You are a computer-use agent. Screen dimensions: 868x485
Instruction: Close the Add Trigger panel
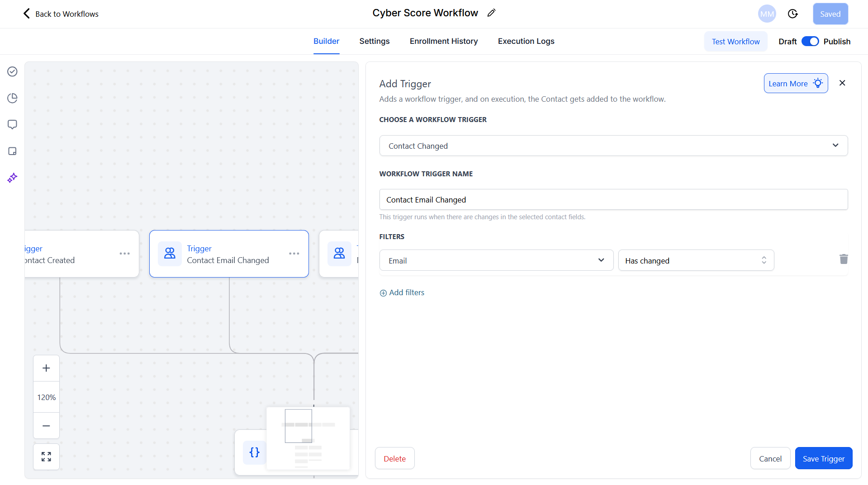pyautogui.click(x=842, y=83)
